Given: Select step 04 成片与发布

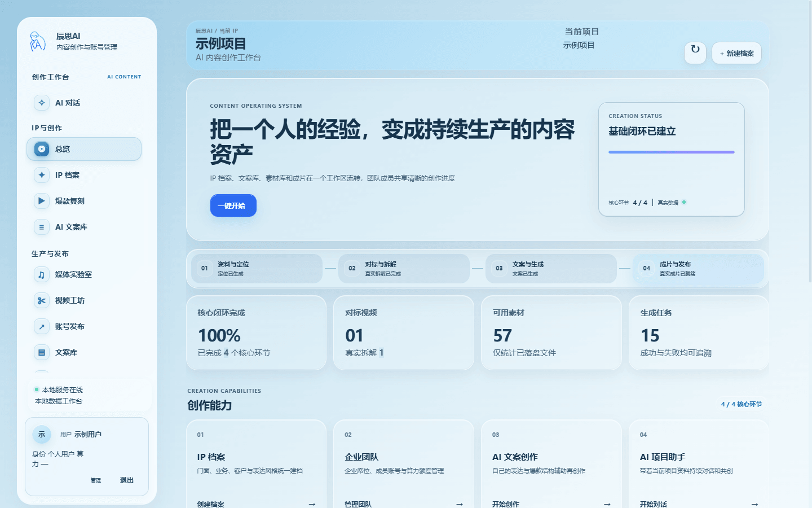Looking at the screenshot, I should point(698,269).
